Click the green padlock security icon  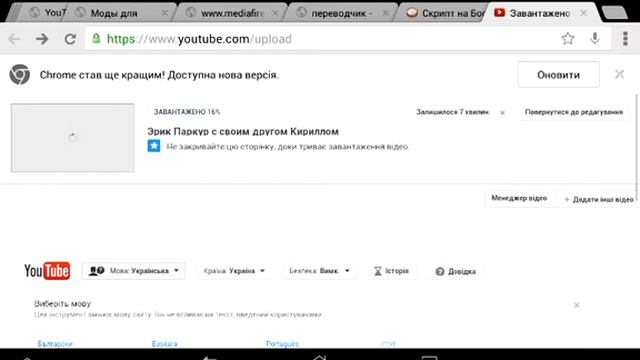point(96,39)
